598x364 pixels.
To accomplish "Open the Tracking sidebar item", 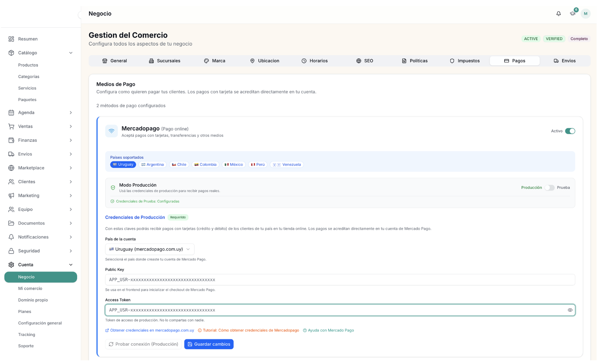I will 27,335.
